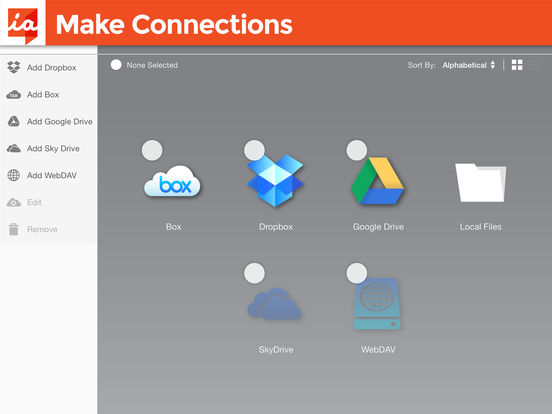This screenshot has height=414, width=552.
Task: Click the Google Drive label text
Action: [x=378, y=227]
